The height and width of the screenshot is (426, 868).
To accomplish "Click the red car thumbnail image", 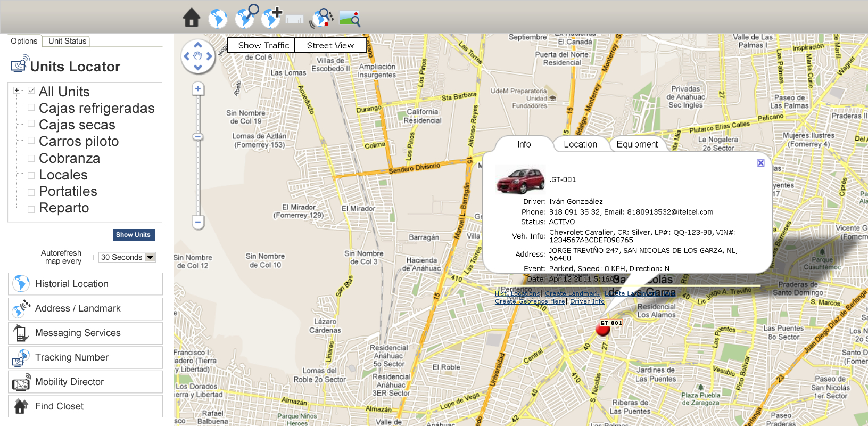I will coord(520,179).
